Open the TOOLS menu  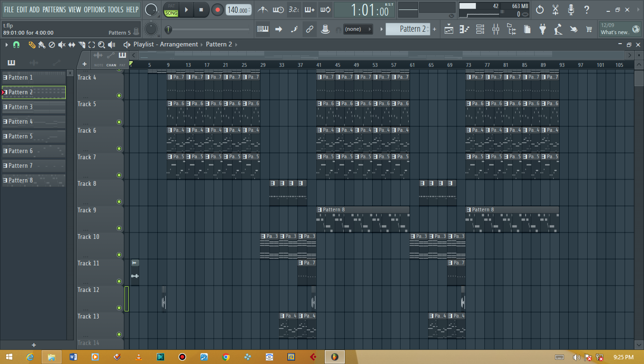tap(115, 9)
